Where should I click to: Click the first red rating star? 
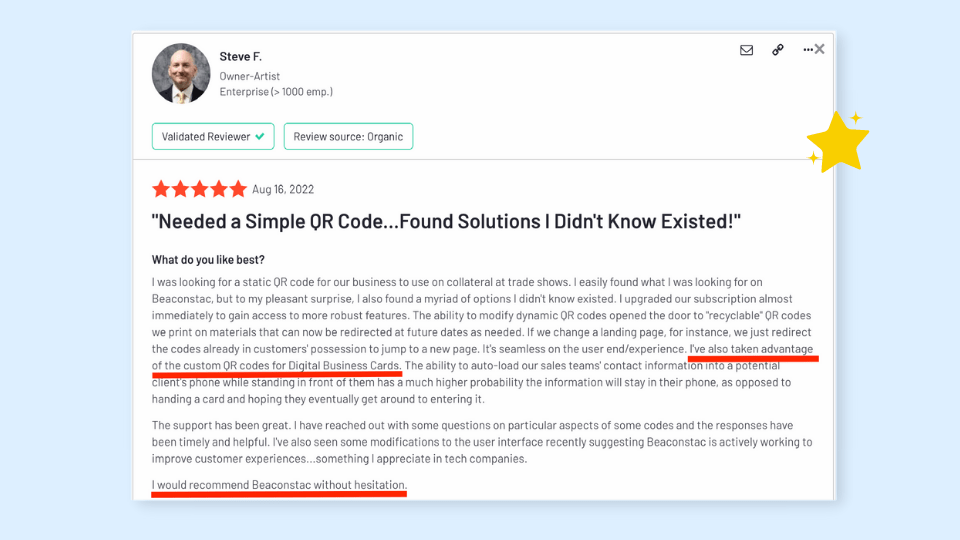161,189
